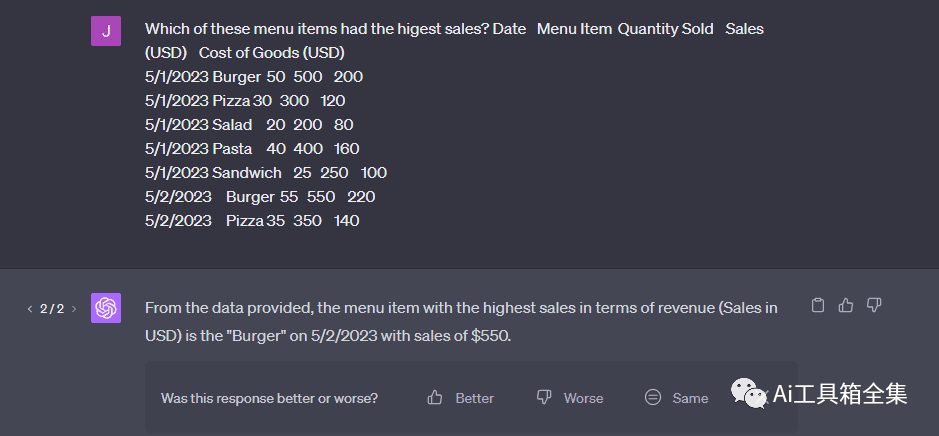This screenshot has width=939, height=436.
Task: Click the thumbs-down icon beside the response
Action: (x=874, y=306)
